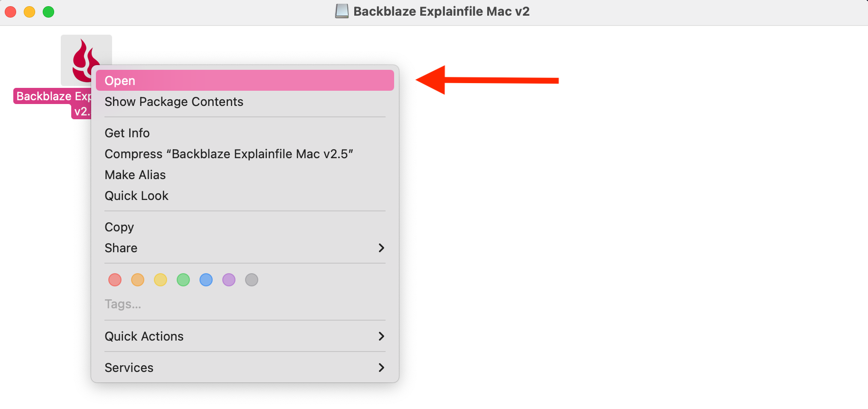Apply the orange tag color

[138, 280]
